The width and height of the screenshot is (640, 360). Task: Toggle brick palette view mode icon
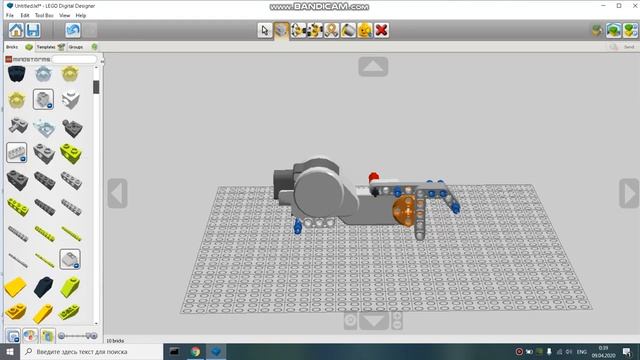[13, 336]
